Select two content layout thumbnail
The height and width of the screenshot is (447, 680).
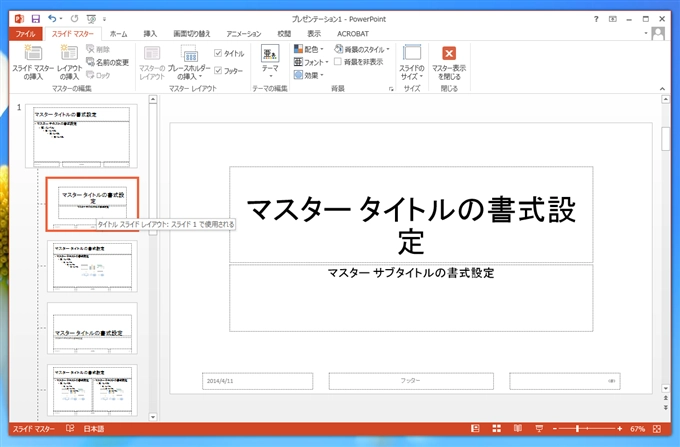[x=92, y=390]
